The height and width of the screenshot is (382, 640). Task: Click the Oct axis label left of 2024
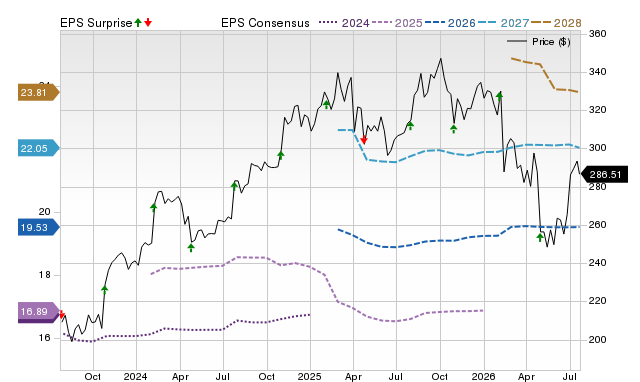click(93, 376)
